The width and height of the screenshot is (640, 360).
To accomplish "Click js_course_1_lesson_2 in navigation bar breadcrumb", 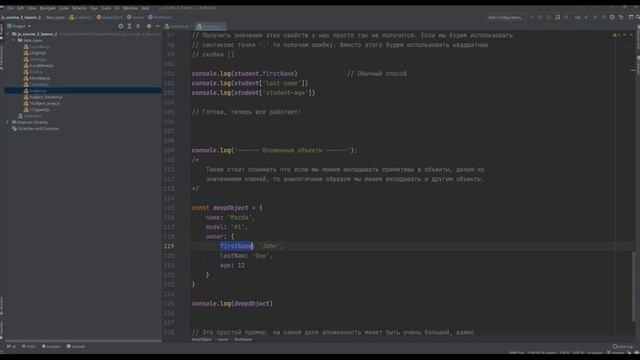I will [21, 18].
